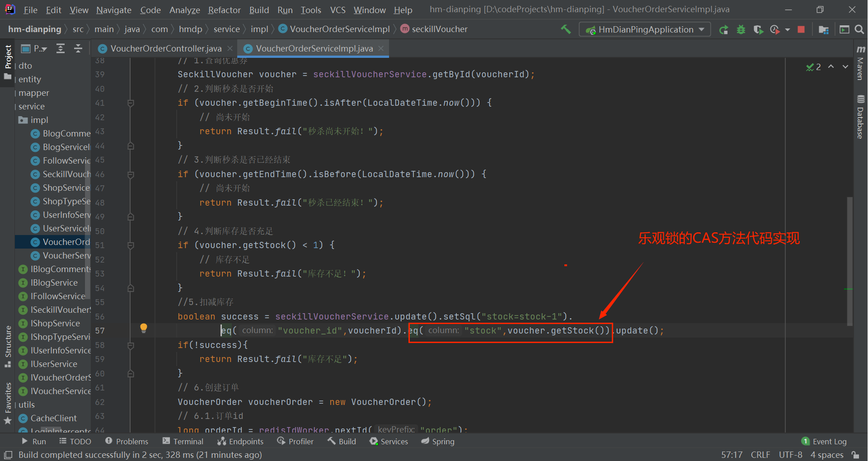Click the toolbar icon left of Search Everywhere
The height and width of the screenshot is (461, 868).
[844, 29]
